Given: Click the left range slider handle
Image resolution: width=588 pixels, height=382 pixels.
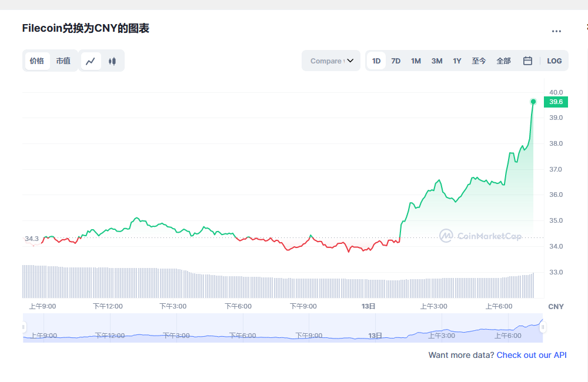Looking at the screenshot, I should (24, 327).
